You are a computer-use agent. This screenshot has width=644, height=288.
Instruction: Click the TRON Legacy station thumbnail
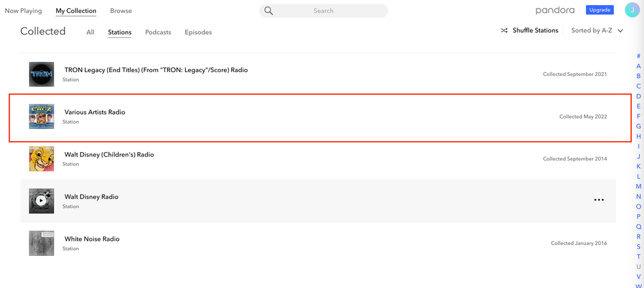click(x=41, y=74)
